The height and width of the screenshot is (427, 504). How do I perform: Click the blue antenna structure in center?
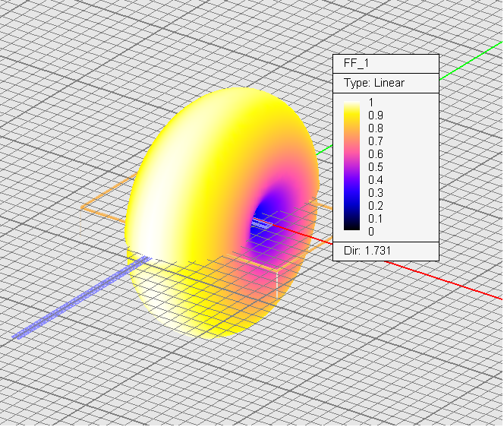pos(262,224)
